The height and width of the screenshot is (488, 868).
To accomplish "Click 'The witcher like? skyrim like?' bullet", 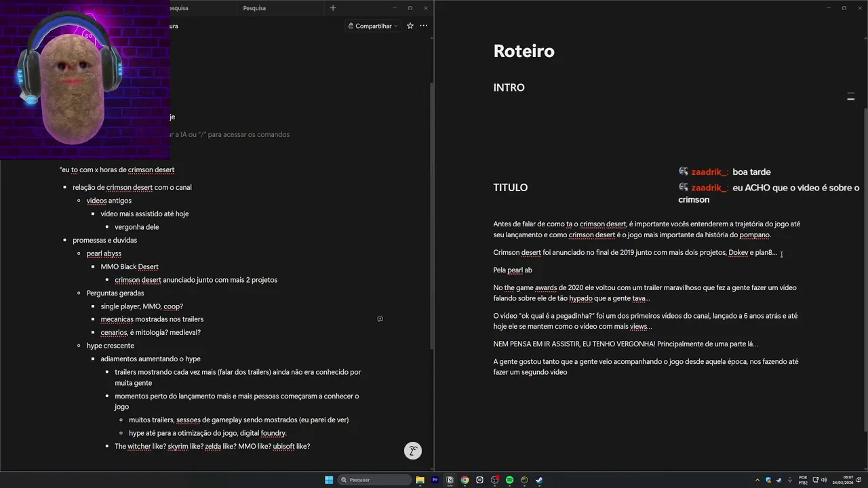I will coord(212,446).
